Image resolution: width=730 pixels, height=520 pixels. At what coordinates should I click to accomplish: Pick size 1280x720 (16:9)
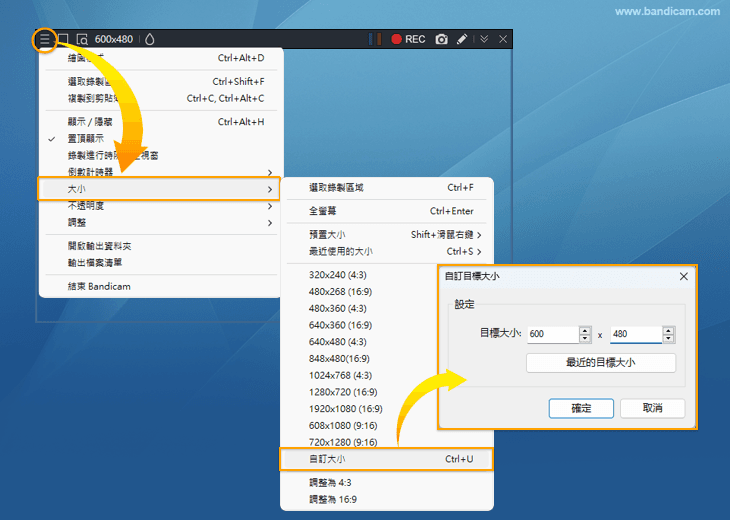click(343, 392)
